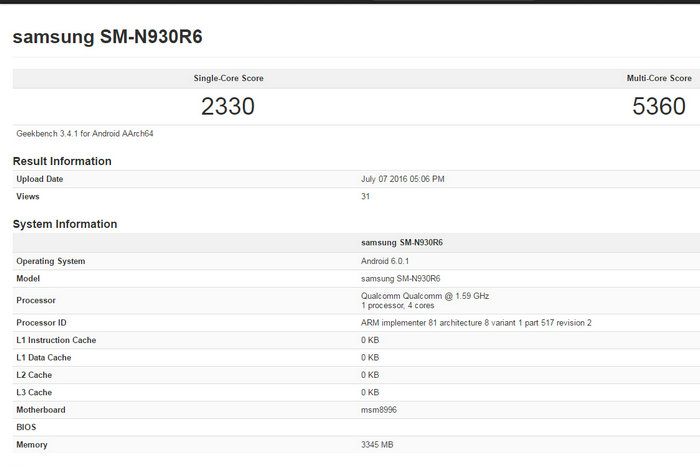Select the BIOS row label
This screenshot has height=467, width=700.
coord(26,427)
